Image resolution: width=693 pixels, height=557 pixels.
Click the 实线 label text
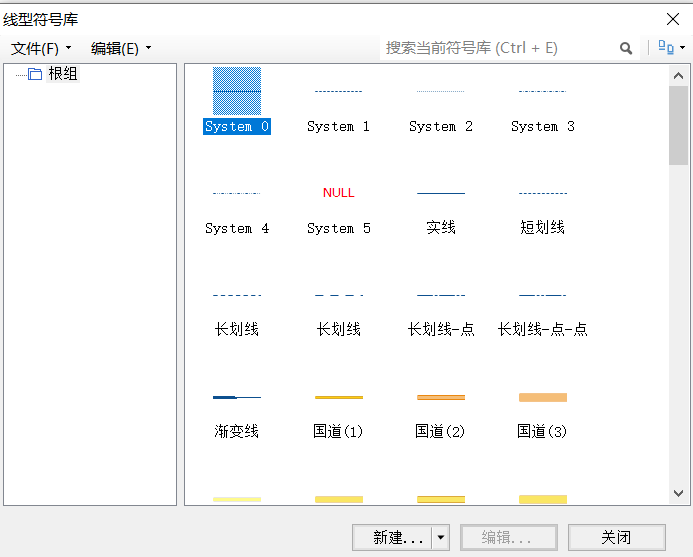[x=441, y=228]
